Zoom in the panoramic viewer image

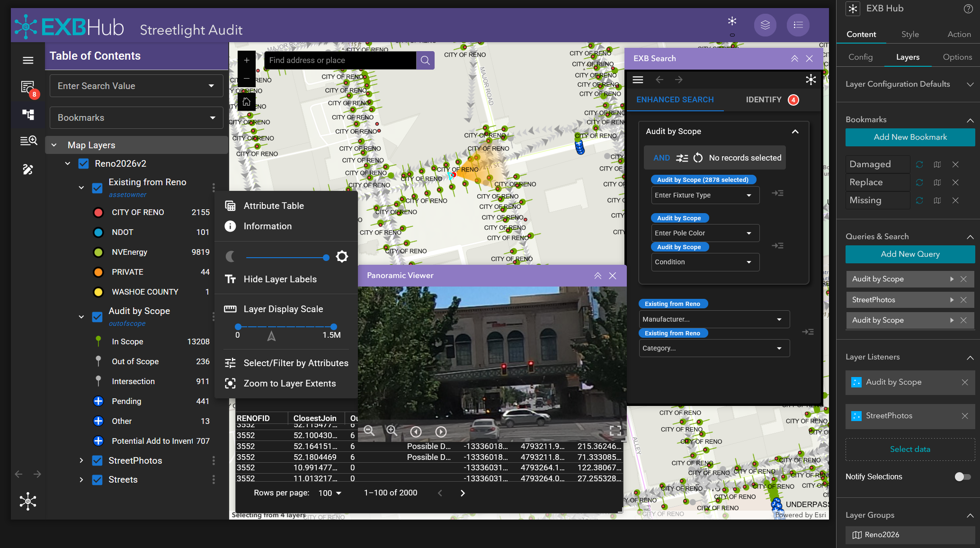coord(392,431)
